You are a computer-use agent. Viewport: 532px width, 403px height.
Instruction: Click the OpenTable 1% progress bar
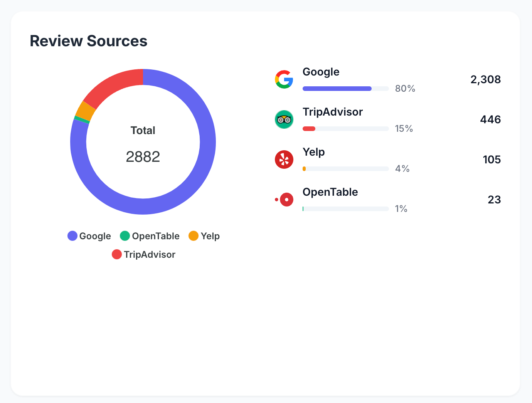click(345, 209)
